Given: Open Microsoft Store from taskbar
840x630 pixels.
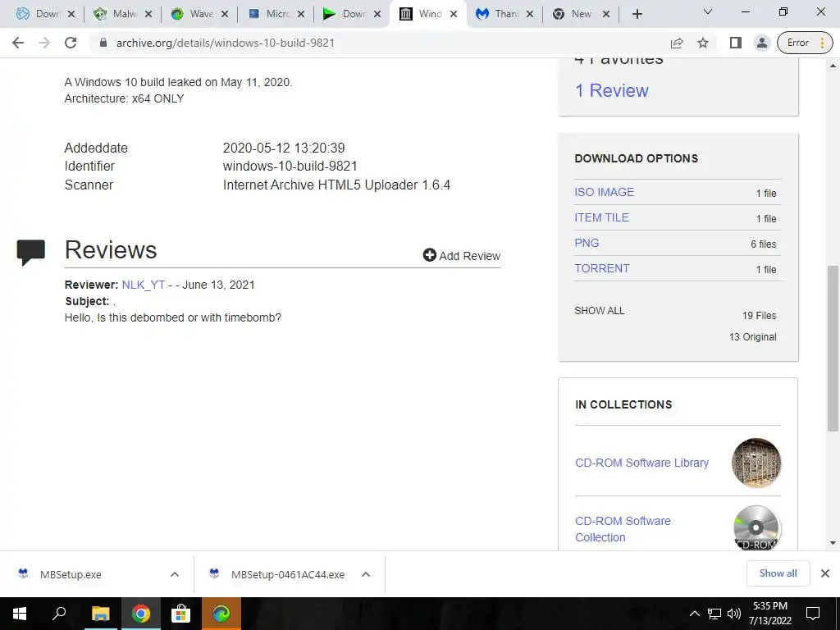Looking at the screenshot, I should pyautogui.click(x=181, y=614).
